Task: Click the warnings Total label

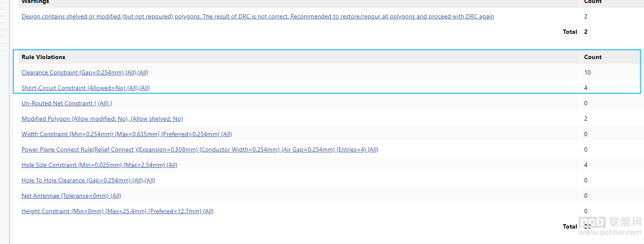Action: (x=570, y=32)
